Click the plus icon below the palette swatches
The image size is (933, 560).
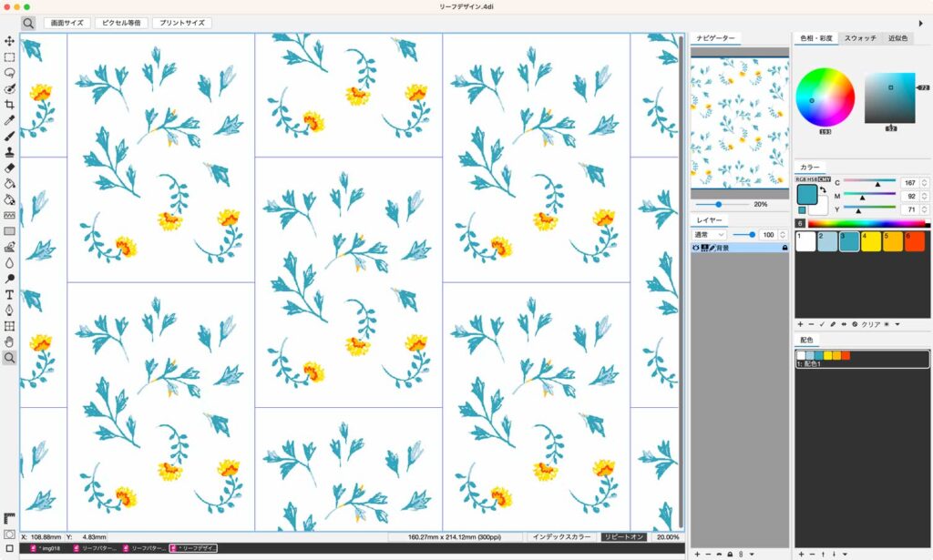800,324
